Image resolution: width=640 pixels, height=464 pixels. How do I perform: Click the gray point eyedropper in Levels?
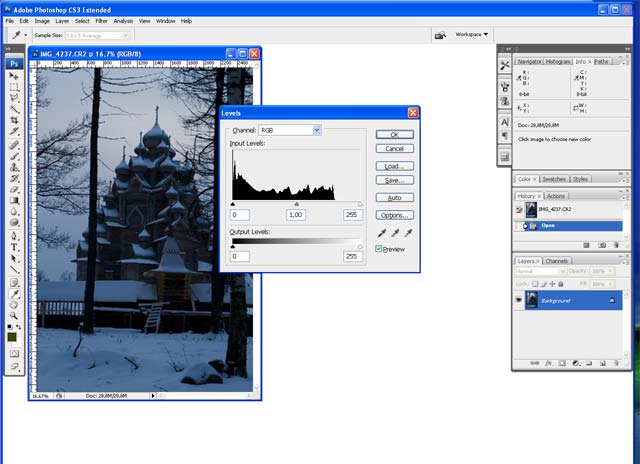click(x=394, y=232)
